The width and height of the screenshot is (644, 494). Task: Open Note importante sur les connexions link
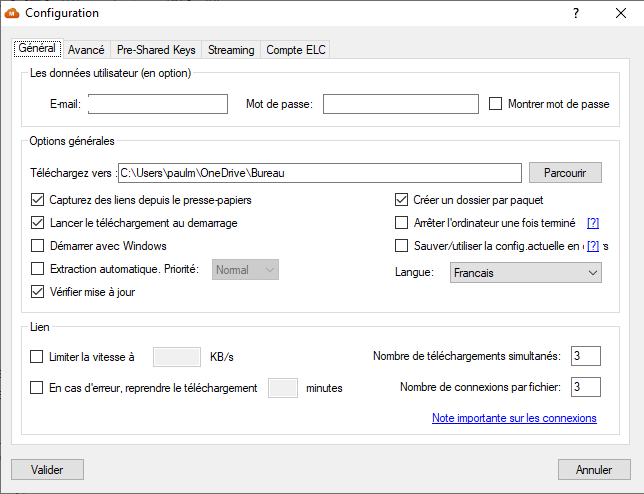pos(514,418)
